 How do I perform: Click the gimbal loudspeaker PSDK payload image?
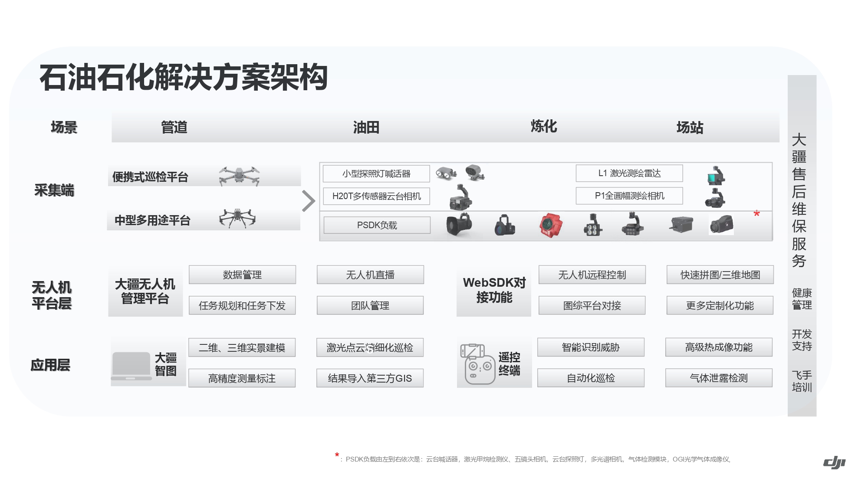click(459, 224)
